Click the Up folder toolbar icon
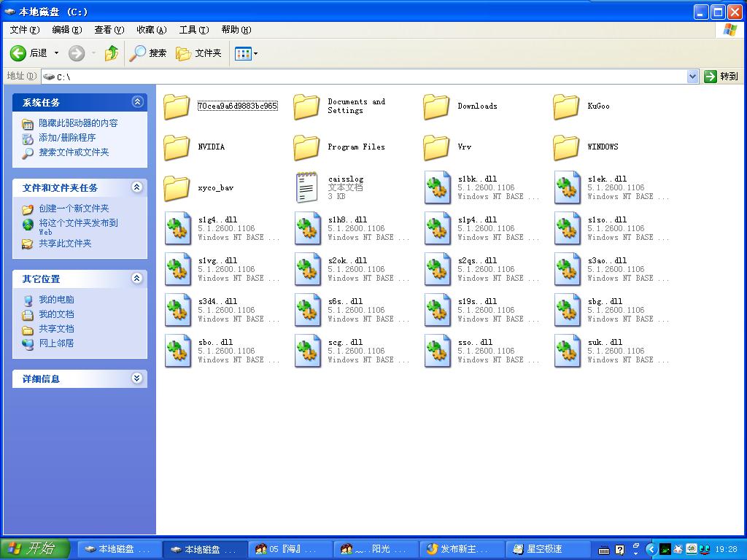Viewport: 747px width, 560px height. point(112,53)
